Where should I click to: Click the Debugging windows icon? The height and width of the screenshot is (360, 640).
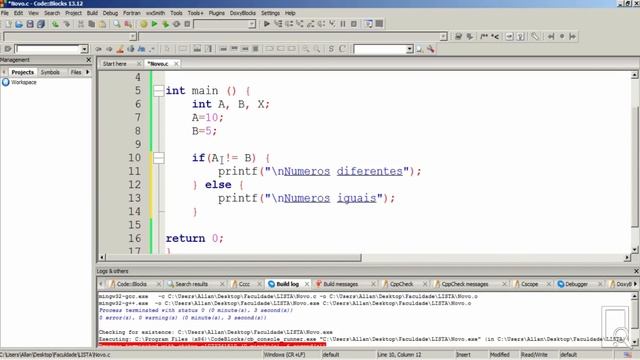tap(369, 24)
